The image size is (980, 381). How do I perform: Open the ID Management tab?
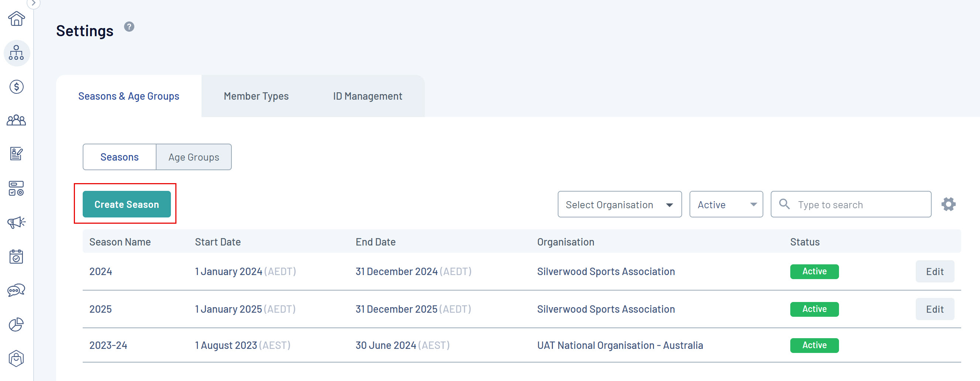point(368,96)
